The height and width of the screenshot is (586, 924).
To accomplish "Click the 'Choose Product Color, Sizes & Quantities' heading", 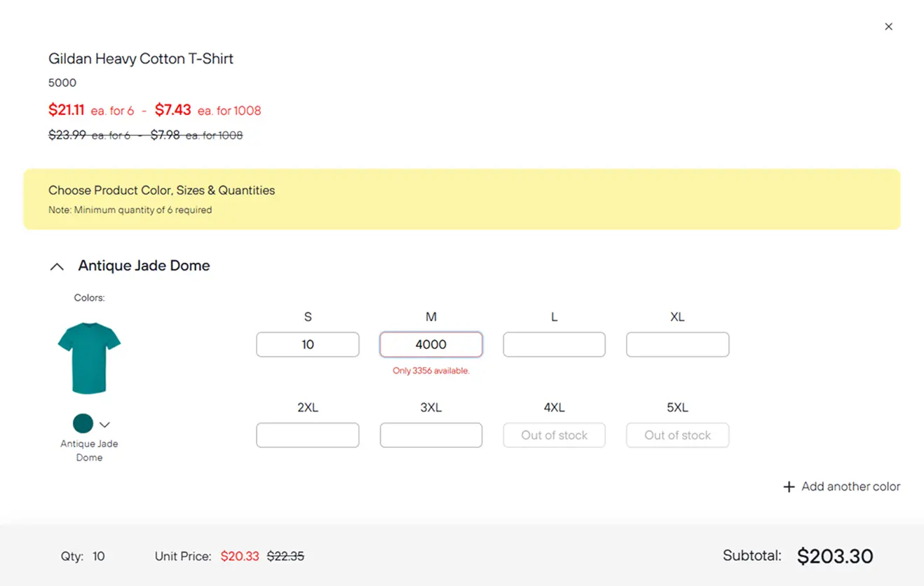I will tap(161, 191).
